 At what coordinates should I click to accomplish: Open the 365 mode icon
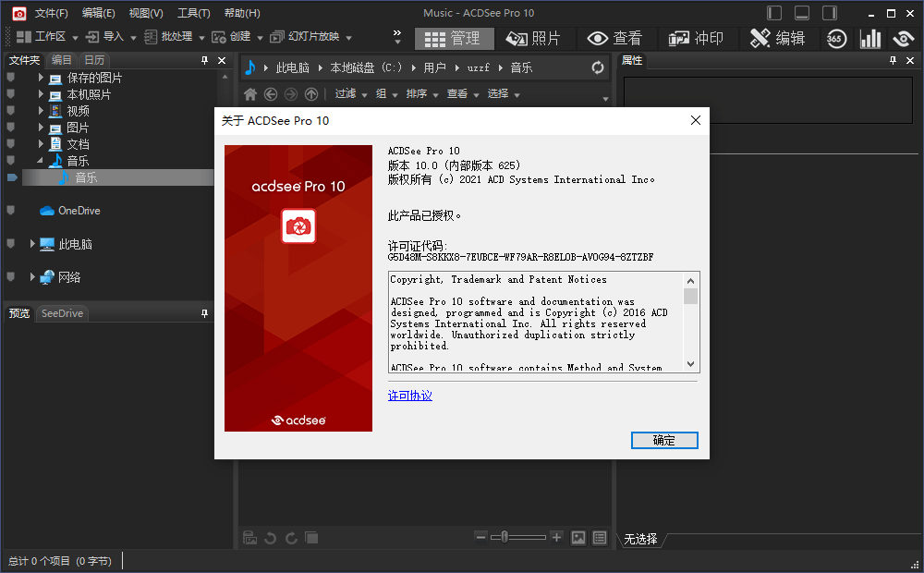(x=836, y=39)
